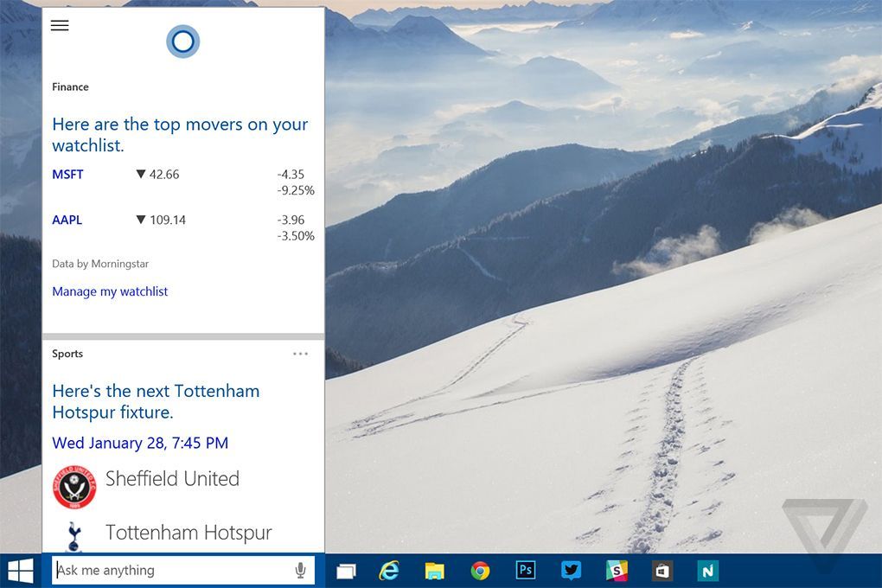This screenshot has width=882, height=588.
Task: Select Tottenham Hotspur team name
Action: [189, 533]
